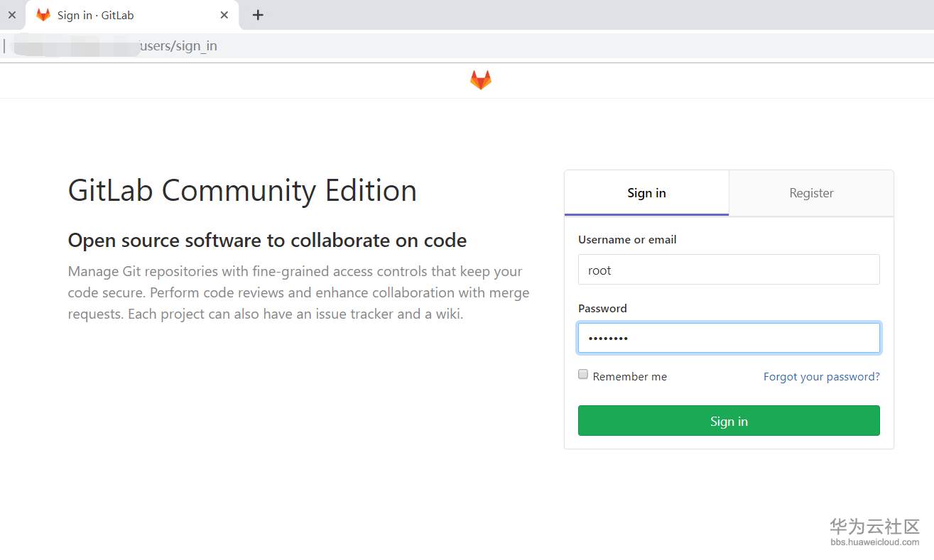Click the 'Username or email' field label
Image resolution: width=934 pixels, height=560 pixels.
pos(627,240)
